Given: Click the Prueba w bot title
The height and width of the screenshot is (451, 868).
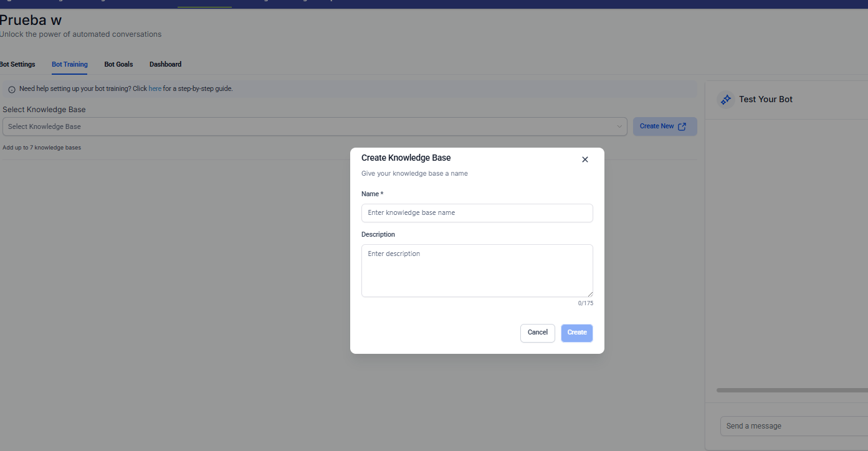Looking at the screenshot, I should [x=31, y=20].
